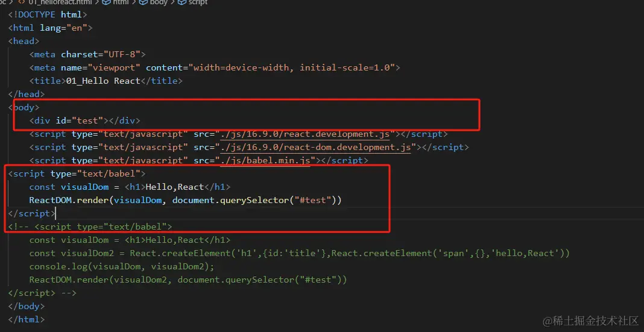
Task: Select the body breadcrumb segment
Action: pos(159,2)
